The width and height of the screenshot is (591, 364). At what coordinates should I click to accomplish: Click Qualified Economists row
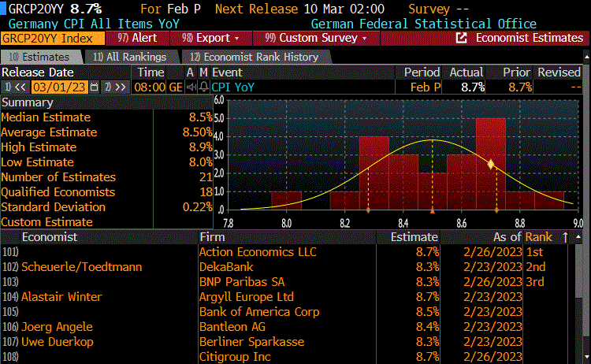(107, 191)
